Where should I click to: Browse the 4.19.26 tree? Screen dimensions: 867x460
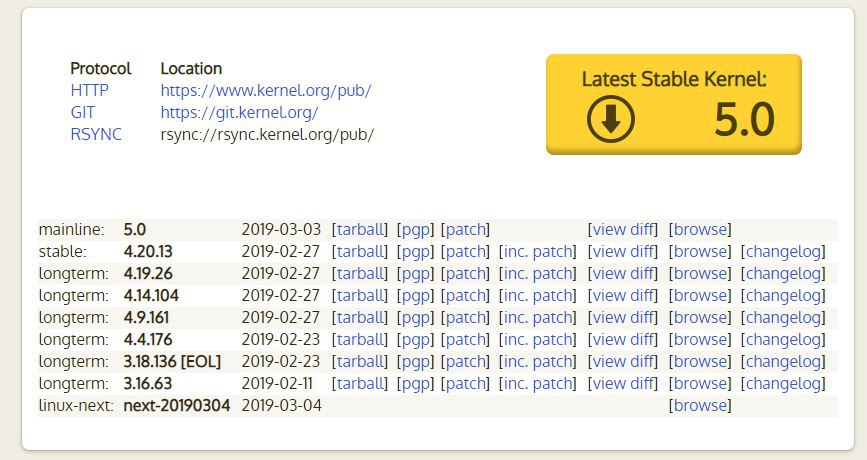click(700, 274)
